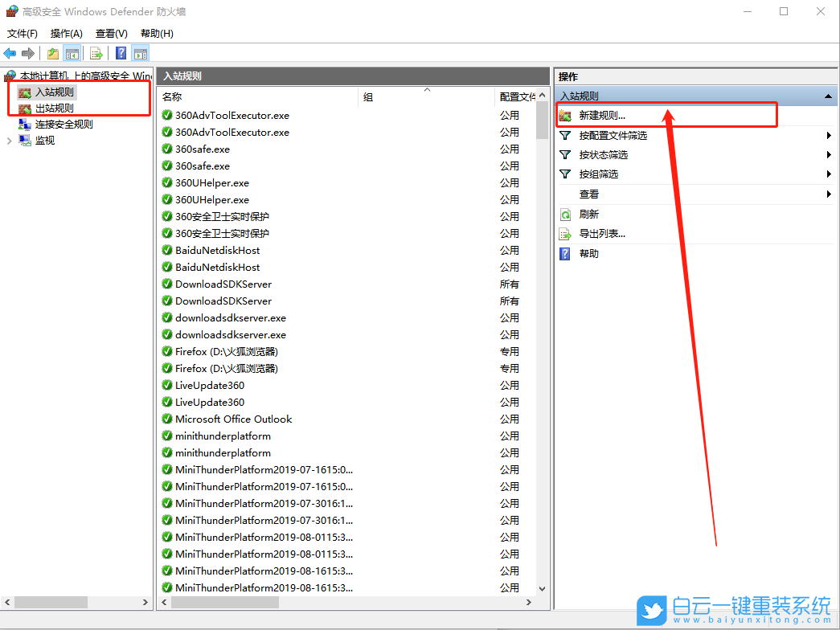840x630 pixels.
Task: Open 按状态筛选 filter submenu
Action: pyautogui.click(x=603, y=155)
